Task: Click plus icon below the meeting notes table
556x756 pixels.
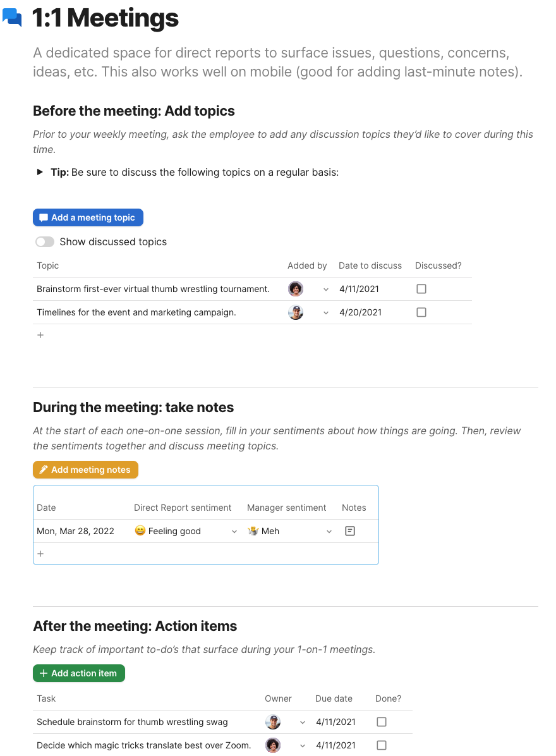Action: tap(40, 554)
